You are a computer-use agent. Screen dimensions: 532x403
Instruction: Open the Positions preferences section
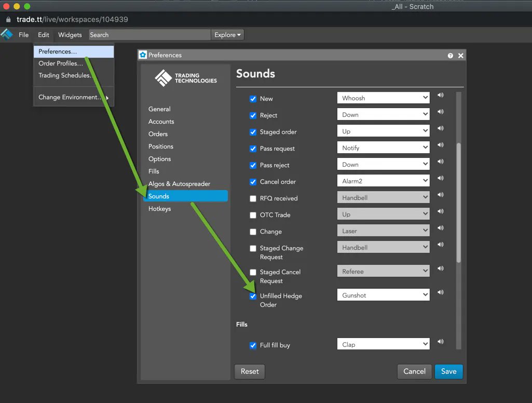coord(161,146)
